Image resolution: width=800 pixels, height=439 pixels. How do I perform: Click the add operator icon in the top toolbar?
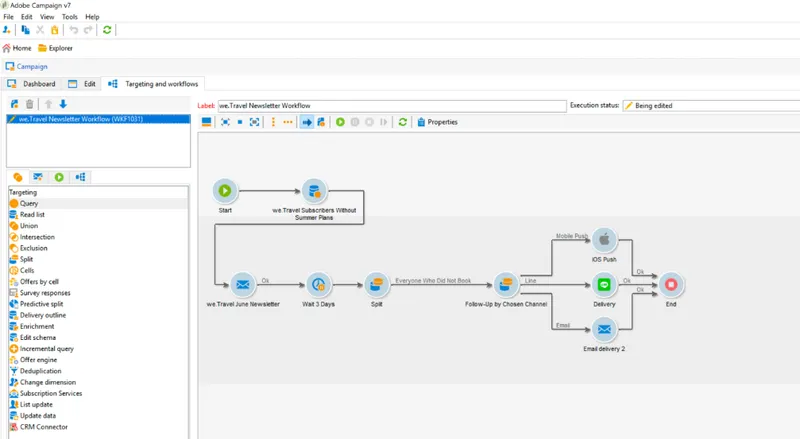point(7,30)
